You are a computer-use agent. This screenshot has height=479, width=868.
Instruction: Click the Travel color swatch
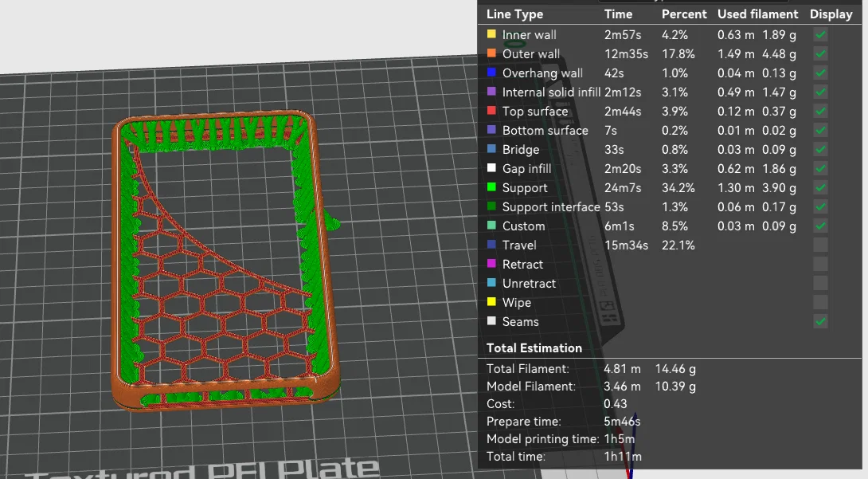pyautogui.click(x=491, y=244)
